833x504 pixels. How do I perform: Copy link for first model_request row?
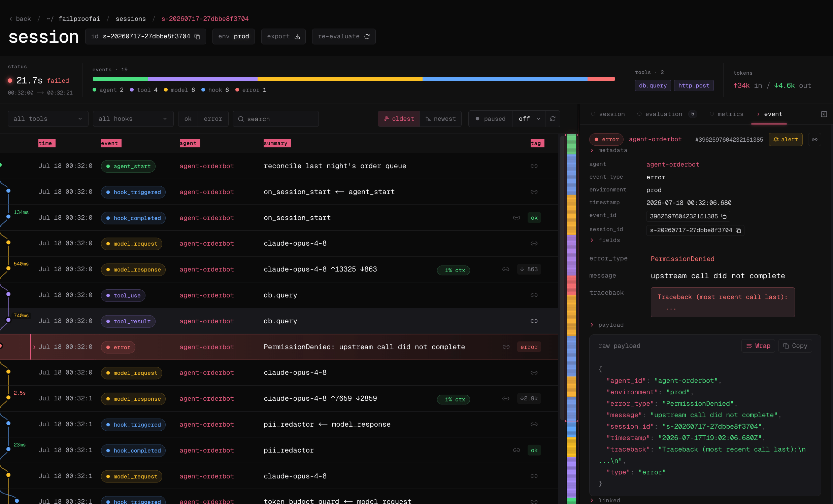tap(534, 244)
